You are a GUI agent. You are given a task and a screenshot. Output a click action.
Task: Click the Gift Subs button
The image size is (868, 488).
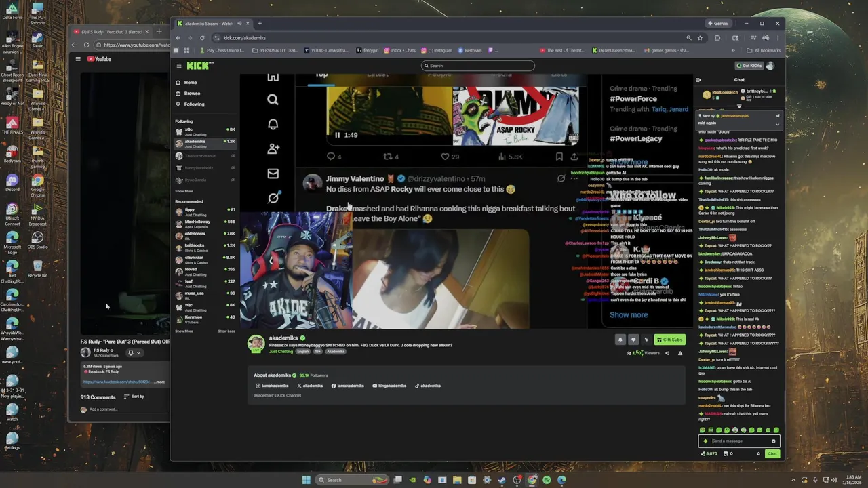(669, 340)
